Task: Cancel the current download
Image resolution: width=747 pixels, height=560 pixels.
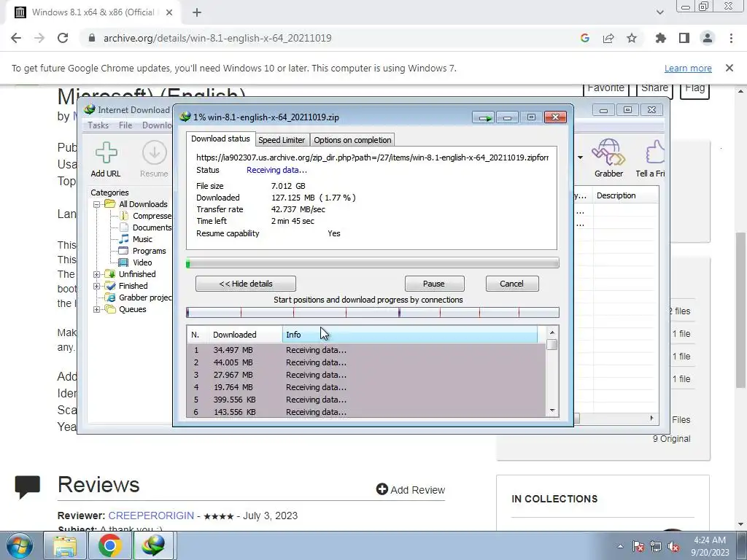Action: 511,284
